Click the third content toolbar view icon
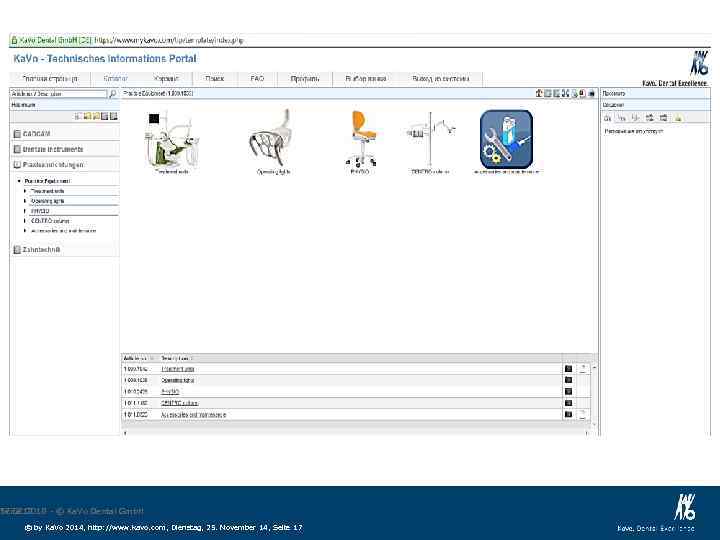 coord(557,93)
